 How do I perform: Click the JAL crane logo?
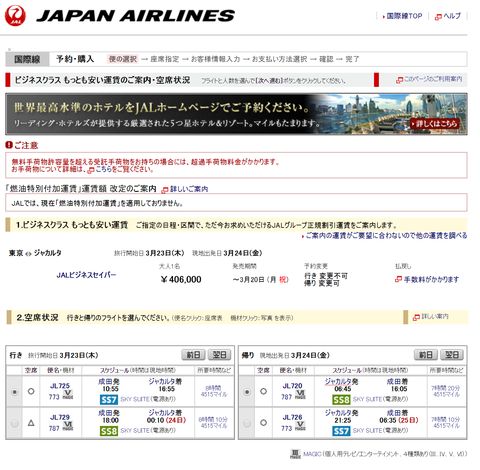[15, 15]
